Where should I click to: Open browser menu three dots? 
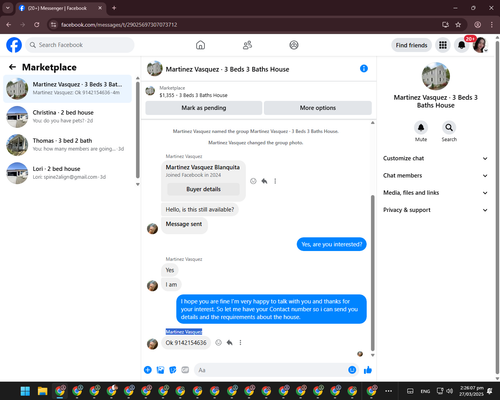[x=492, y=25]
